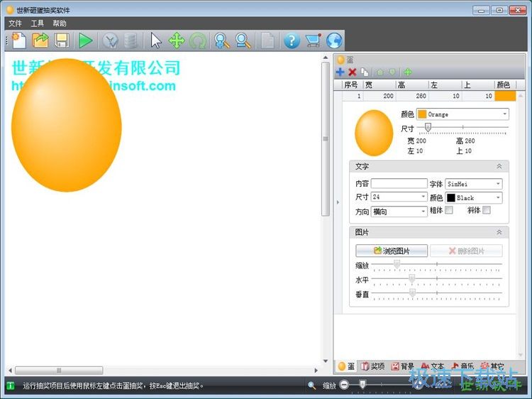Toggle the 斜体 italic checkbox
Image resolution: width=532 pixels, height=399 pixels.
point(487,211)
